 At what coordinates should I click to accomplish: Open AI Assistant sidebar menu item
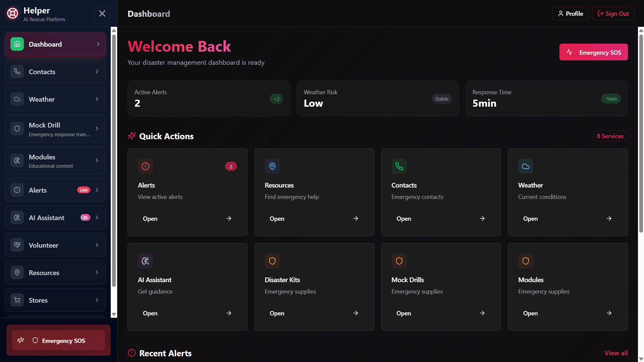click(55, 217)
